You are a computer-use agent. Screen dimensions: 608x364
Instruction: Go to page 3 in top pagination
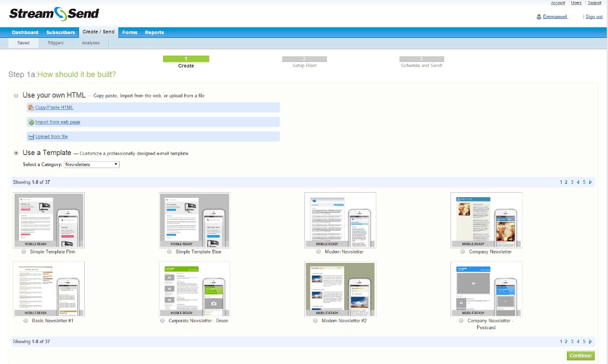(x=572, y=182)
